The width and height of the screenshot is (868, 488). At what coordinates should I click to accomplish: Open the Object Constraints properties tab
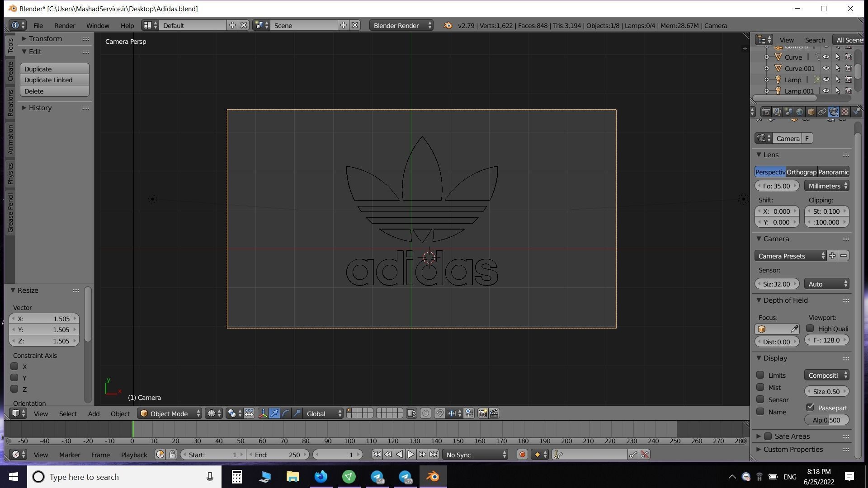click(x=822, y=112)
